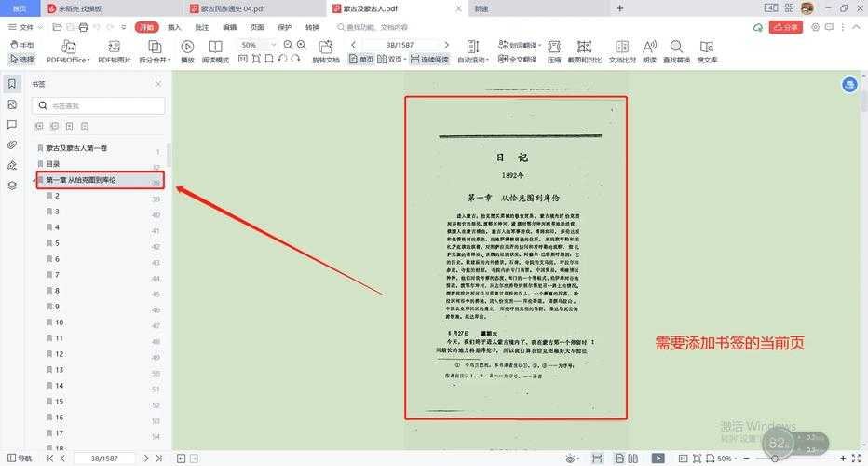Close the 书签 bookmark panel
The width and height of the screenshot is (868, 466).
pos(158,84)
